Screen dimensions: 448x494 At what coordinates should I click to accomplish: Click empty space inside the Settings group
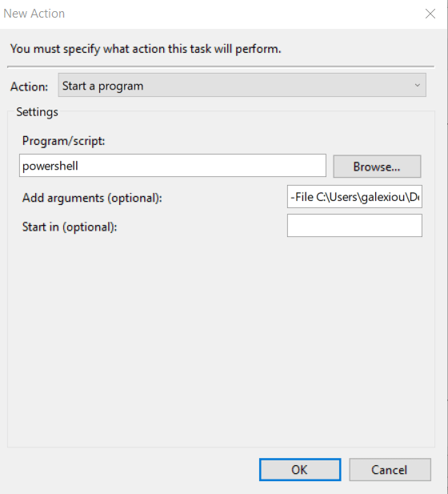coord(220,340)
